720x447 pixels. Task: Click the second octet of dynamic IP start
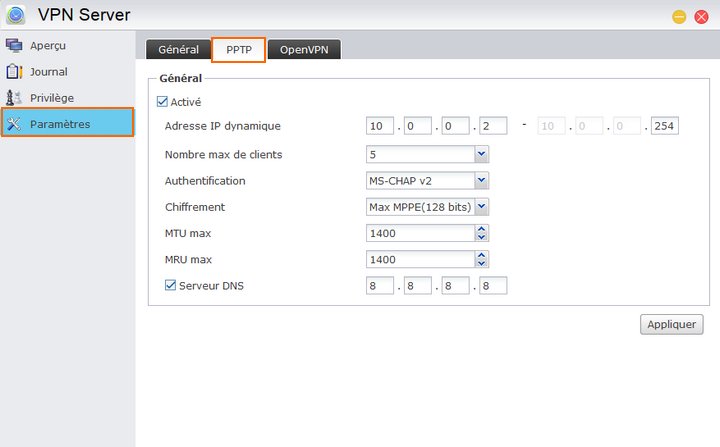point(417,126)
